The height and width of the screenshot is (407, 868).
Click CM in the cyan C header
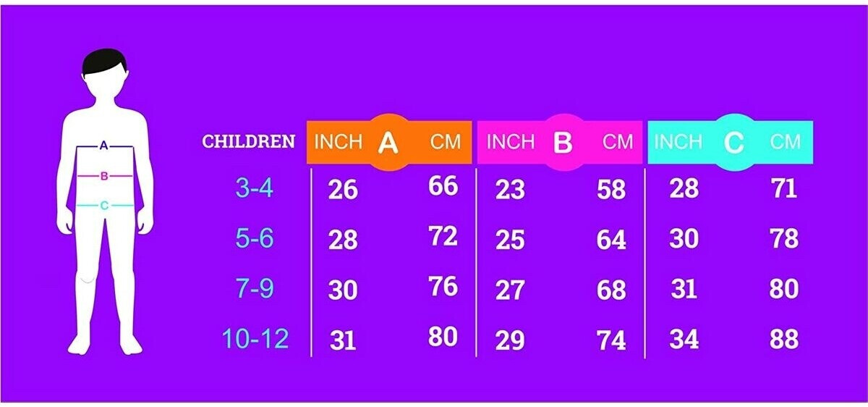tap(785, 142)
